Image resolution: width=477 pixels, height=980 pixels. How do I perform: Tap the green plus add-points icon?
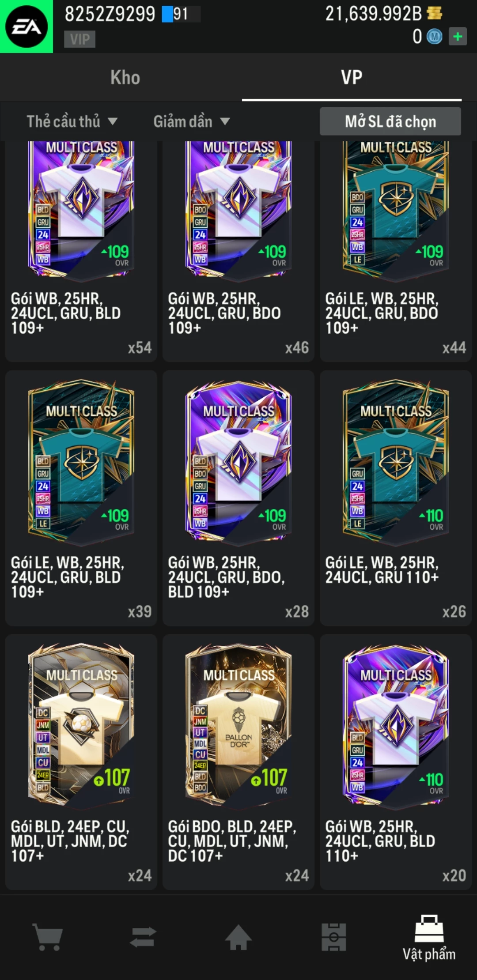pos(458,37)
